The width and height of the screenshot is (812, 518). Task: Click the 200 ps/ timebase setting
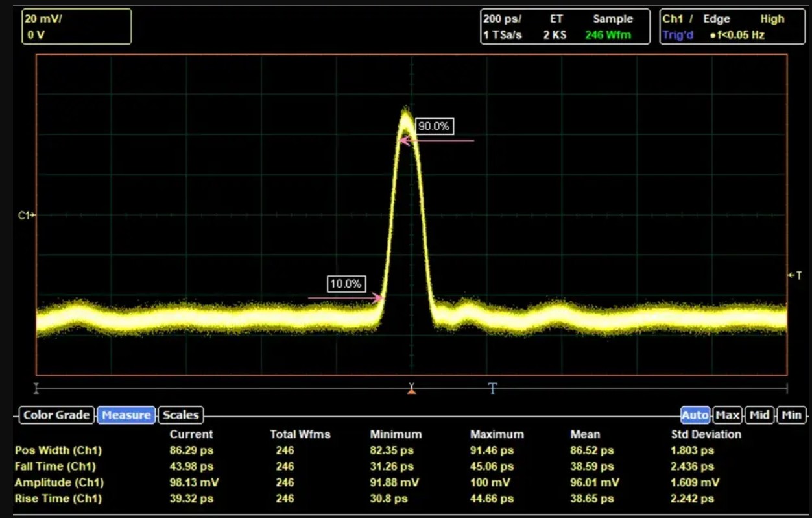pos(502,19)
